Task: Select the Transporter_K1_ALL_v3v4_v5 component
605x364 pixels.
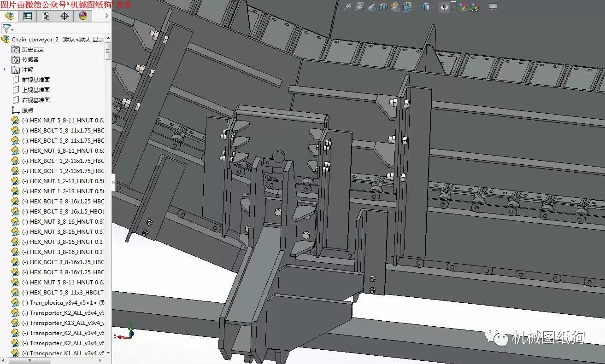Action: [58, 353]
